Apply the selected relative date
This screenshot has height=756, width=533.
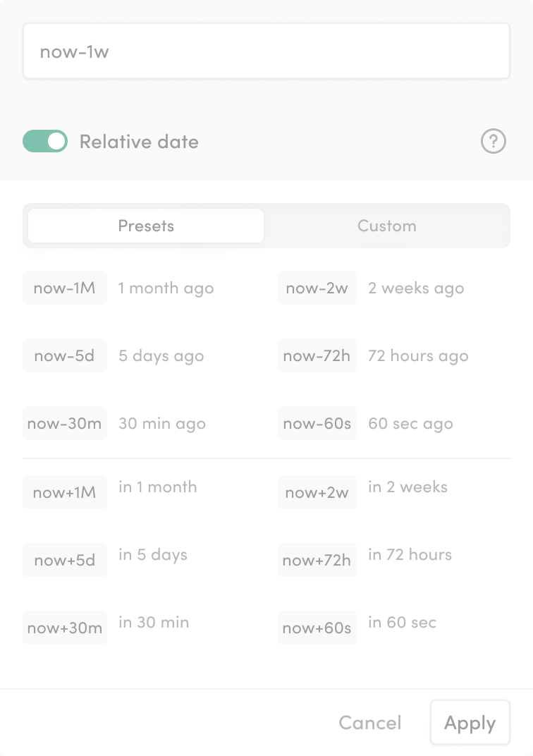(470, 723)
